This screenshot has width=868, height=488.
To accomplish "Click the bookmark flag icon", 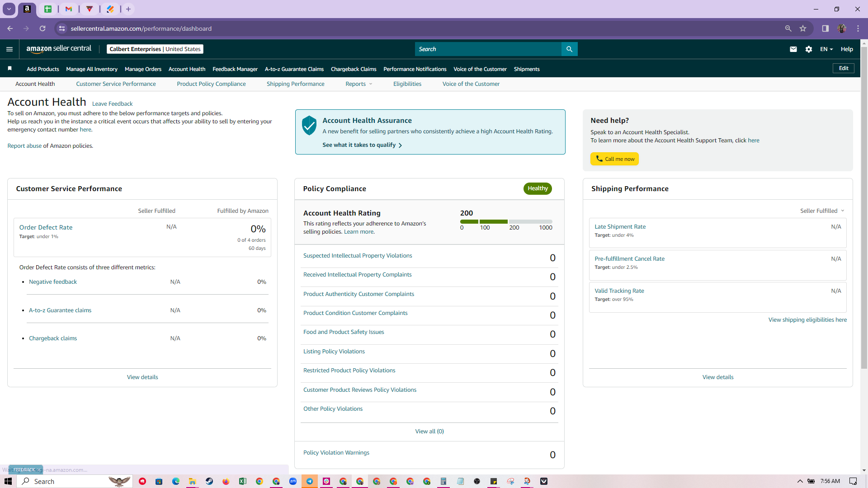I will [9, 69].
